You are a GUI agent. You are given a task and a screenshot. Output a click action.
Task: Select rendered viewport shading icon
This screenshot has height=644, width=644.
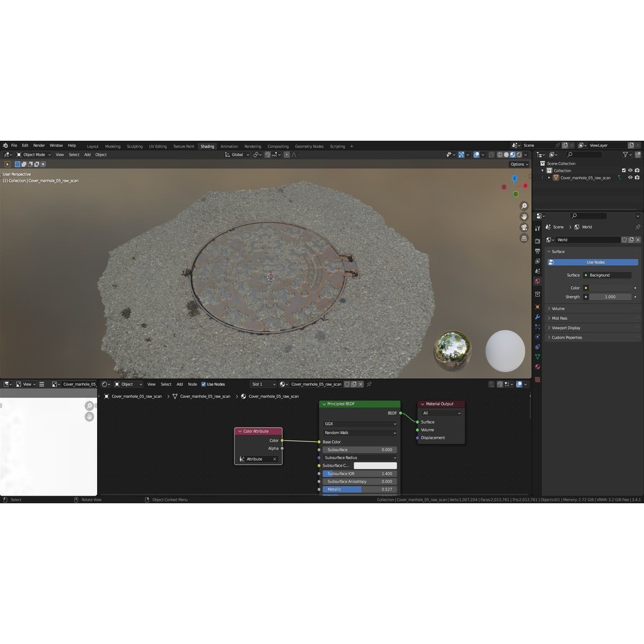519,155
